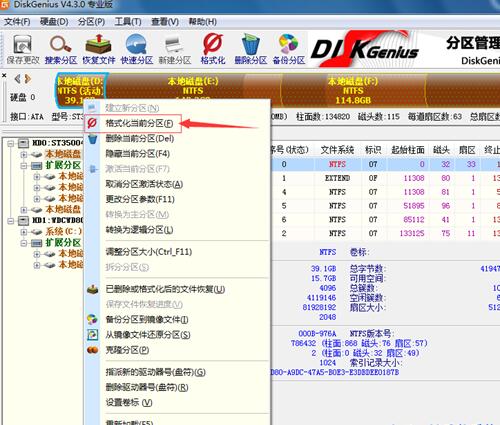Screen dimensions: 500x425
Task: Open the 分区(P) menu
Action: pos(91,22)
